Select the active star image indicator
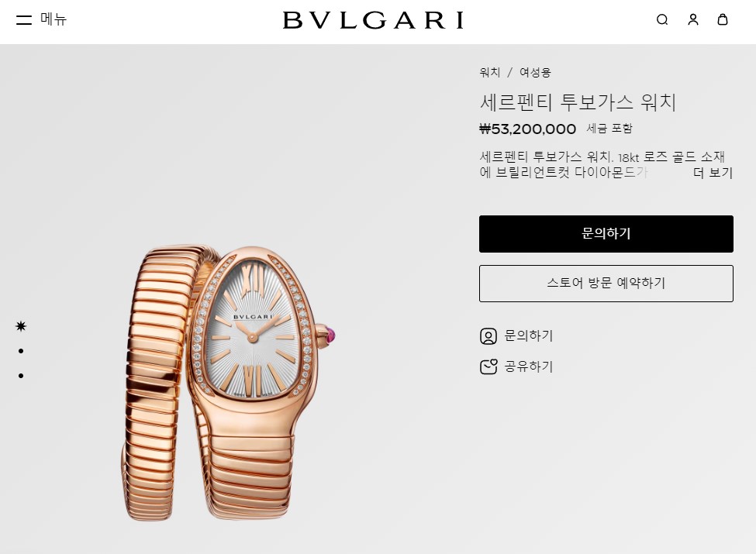The image size is (756, 554). pos(21,326)
